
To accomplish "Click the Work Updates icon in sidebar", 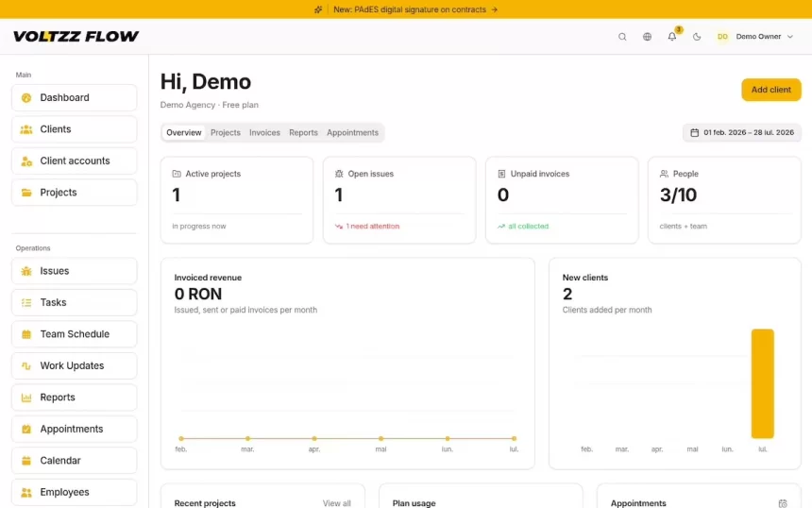I will [26, 365].
